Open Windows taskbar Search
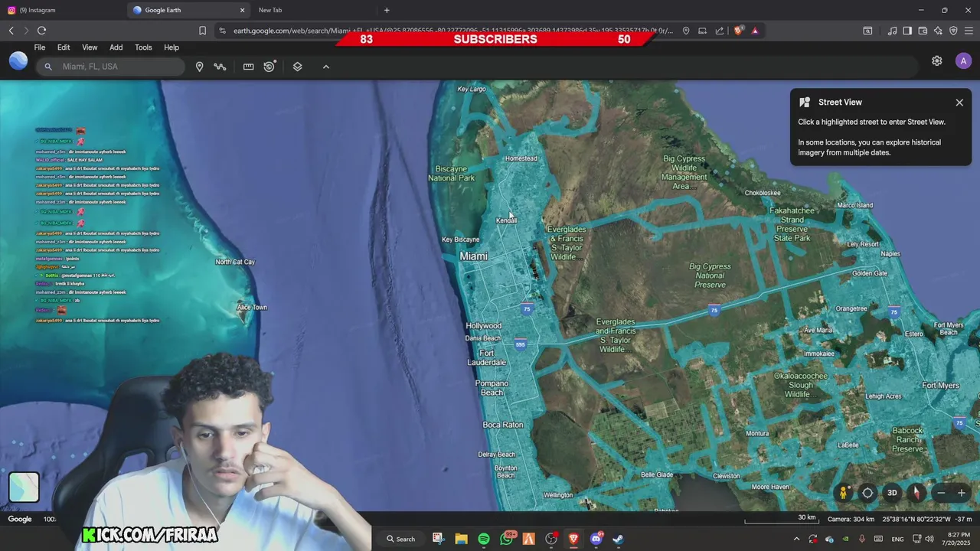Image resolution: width=980 pixels, height=551 pixels. pyautogui.click(x=401, y=539)
